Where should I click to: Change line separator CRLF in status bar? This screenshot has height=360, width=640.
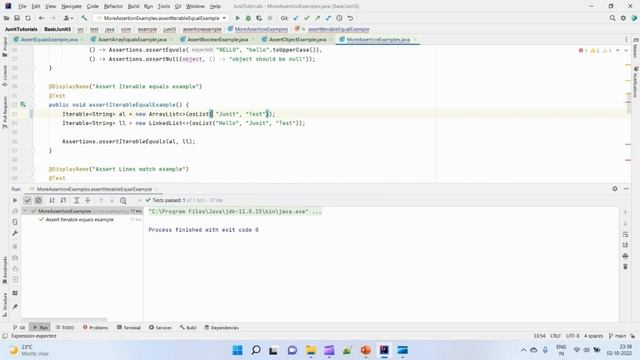555,336
